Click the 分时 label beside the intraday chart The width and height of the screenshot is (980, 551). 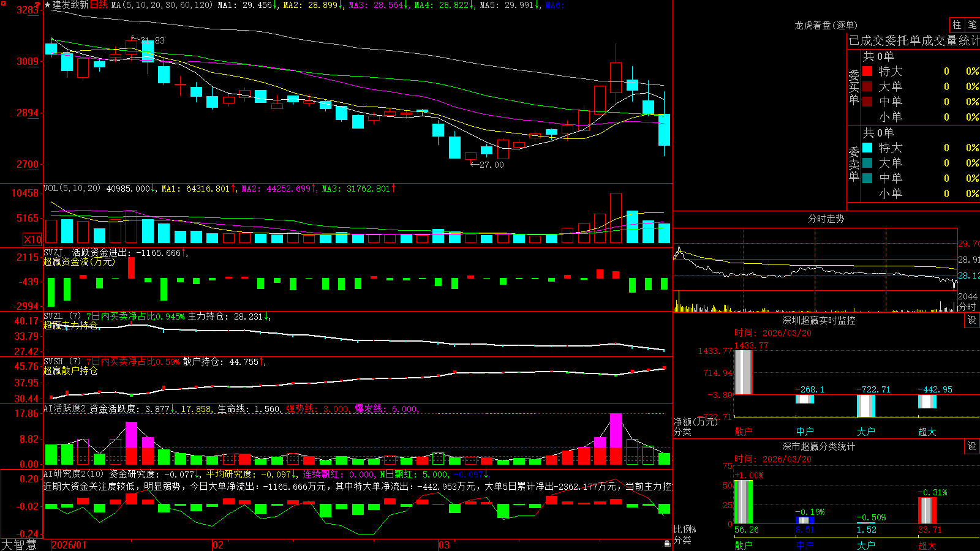pos(967,307)
